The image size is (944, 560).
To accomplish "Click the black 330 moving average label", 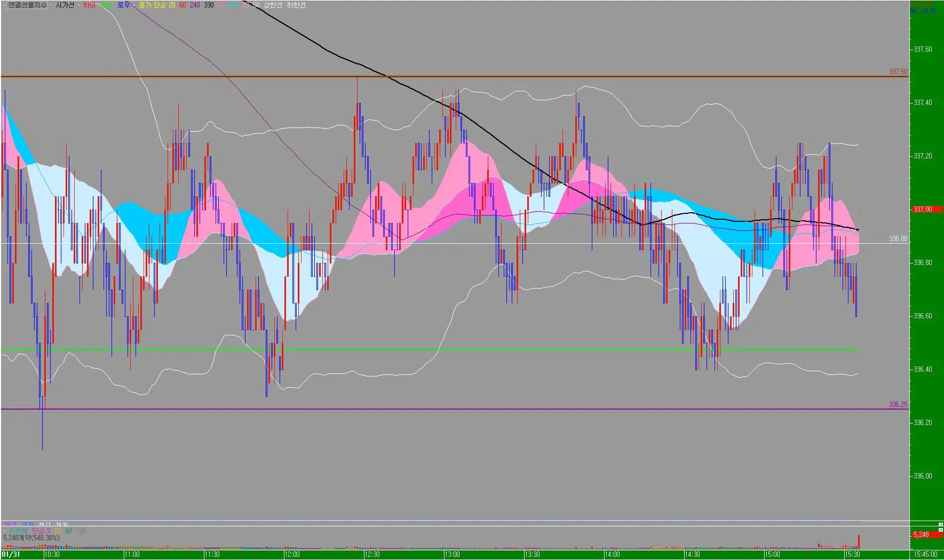I will click(209, 5).
